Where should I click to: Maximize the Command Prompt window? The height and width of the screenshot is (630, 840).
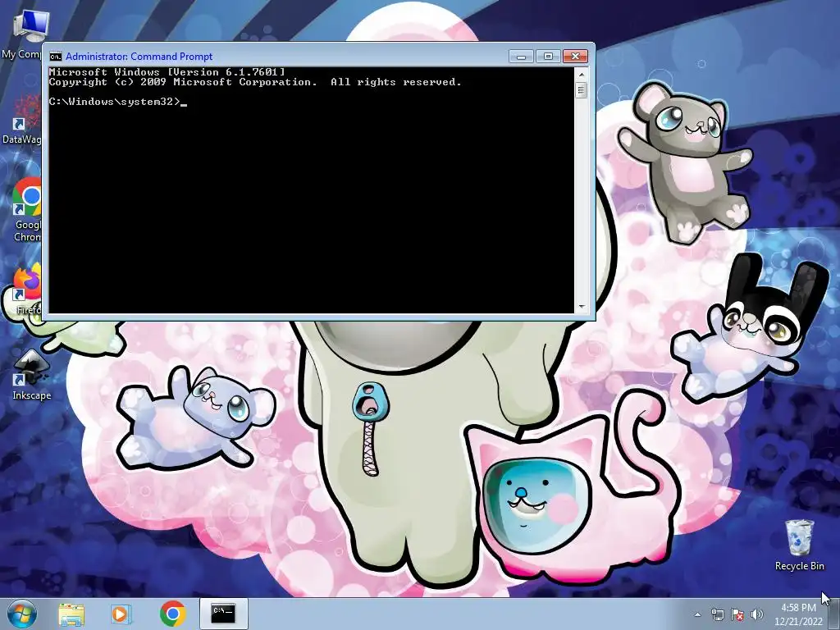(x=548, y=57)
